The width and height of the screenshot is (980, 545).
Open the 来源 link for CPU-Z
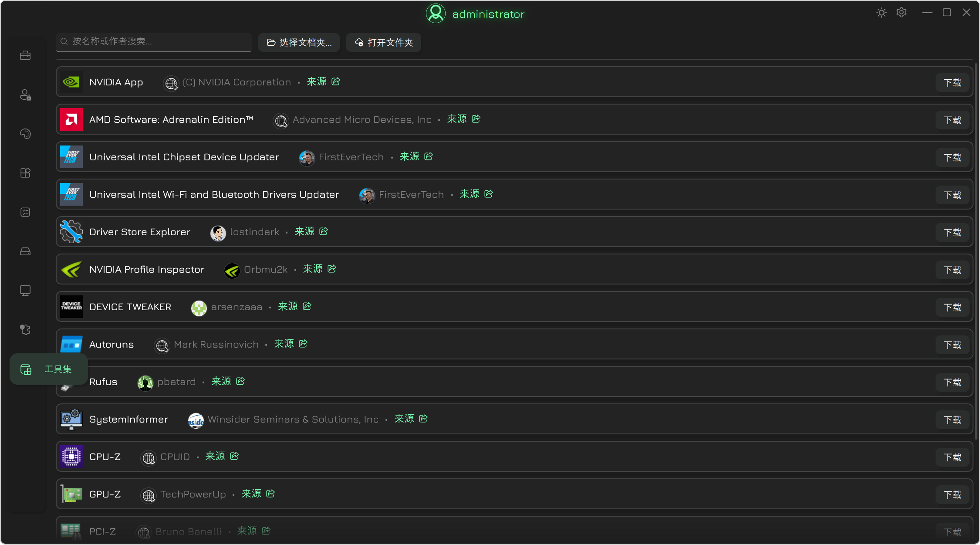point(222,456)
